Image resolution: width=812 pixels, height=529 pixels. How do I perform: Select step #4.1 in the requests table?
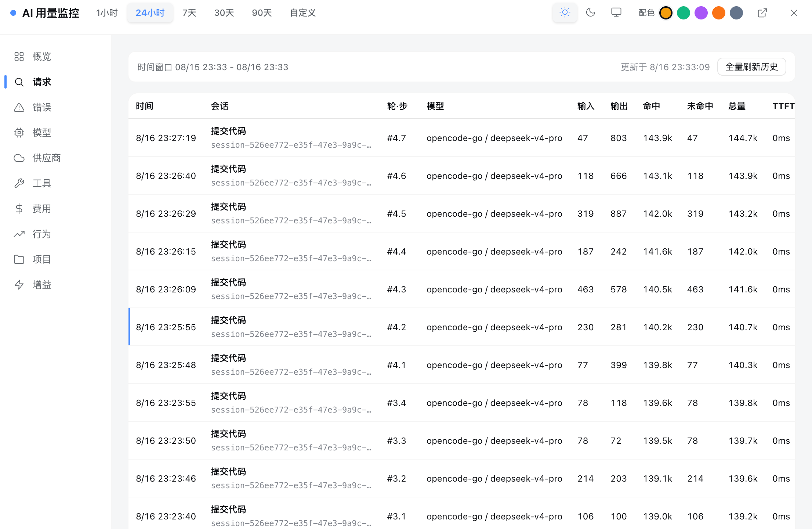396,365
